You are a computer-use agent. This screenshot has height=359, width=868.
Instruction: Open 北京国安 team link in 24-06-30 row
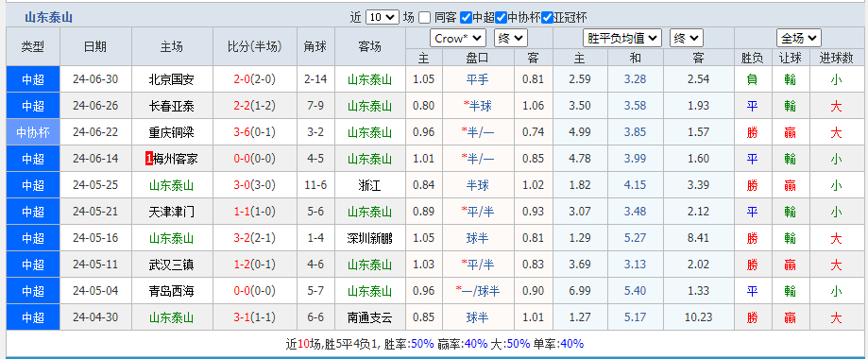[172, 79]
